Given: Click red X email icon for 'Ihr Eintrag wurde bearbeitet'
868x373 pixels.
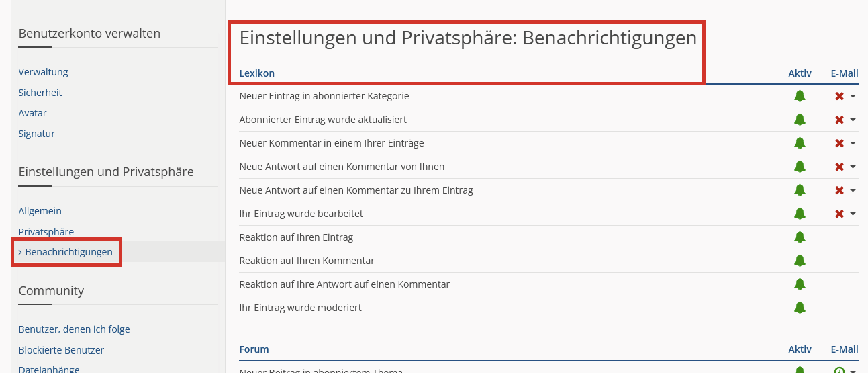Looking at the screenshot, I should click(x=839, y=214).
